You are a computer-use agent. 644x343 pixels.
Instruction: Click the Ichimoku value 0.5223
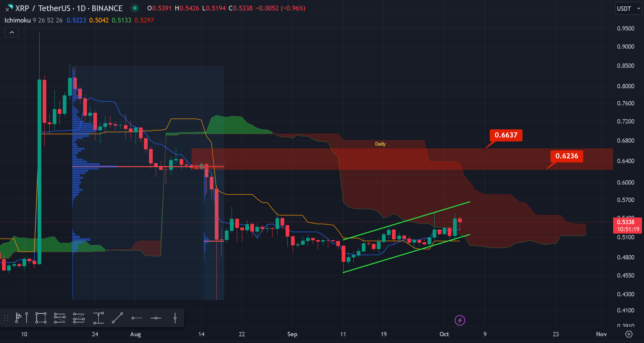[76, 20]
